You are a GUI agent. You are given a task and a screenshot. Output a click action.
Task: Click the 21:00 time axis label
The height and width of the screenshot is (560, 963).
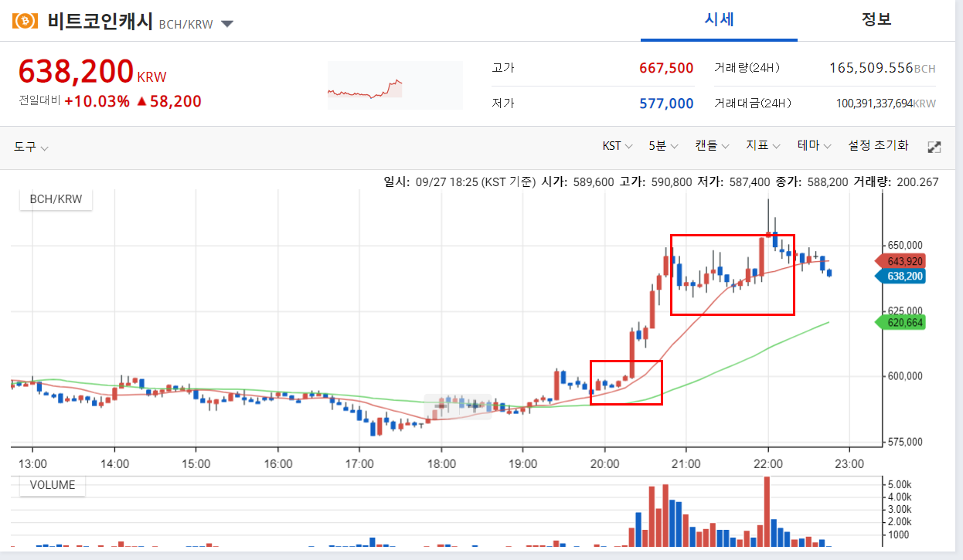pyautogui.click(x=686, y=463)
